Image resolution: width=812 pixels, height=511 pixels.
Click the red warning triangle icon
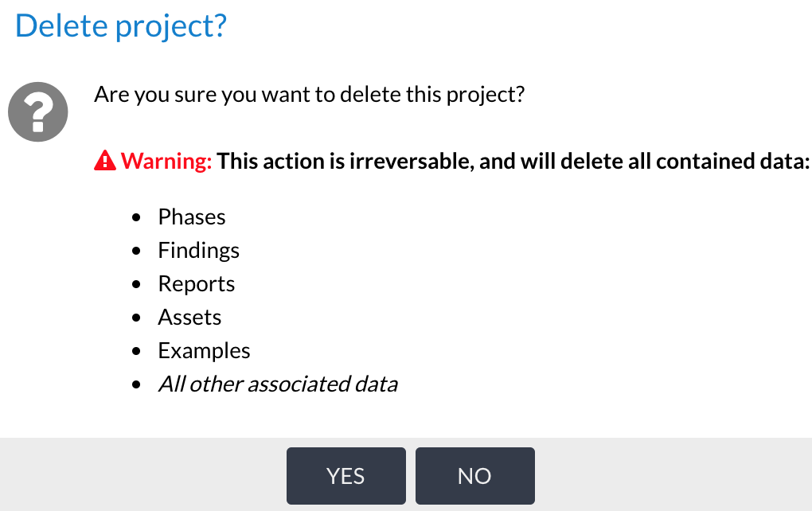pos(105,162)
